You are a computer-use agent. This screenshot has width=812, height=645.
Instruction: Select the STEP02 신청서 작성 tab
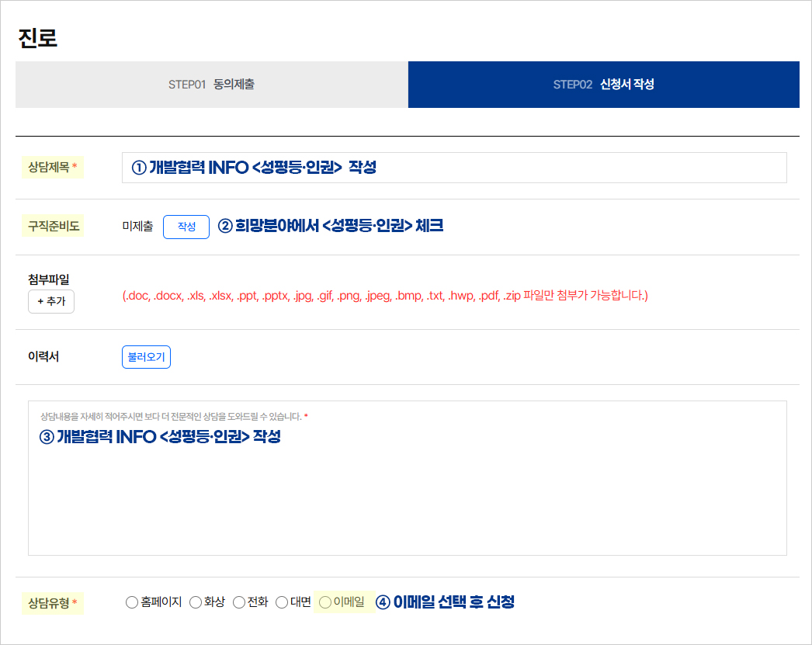pos(604,85)
